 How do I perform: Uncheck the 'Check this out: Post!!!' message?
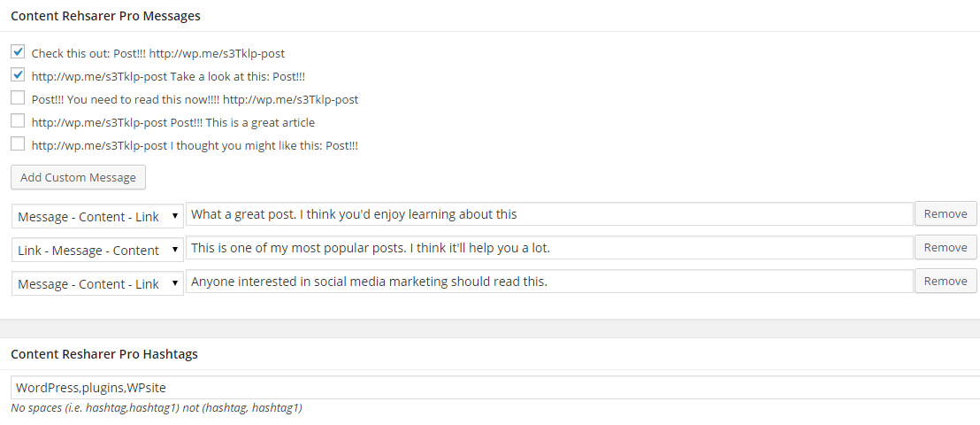pos(18,52)
